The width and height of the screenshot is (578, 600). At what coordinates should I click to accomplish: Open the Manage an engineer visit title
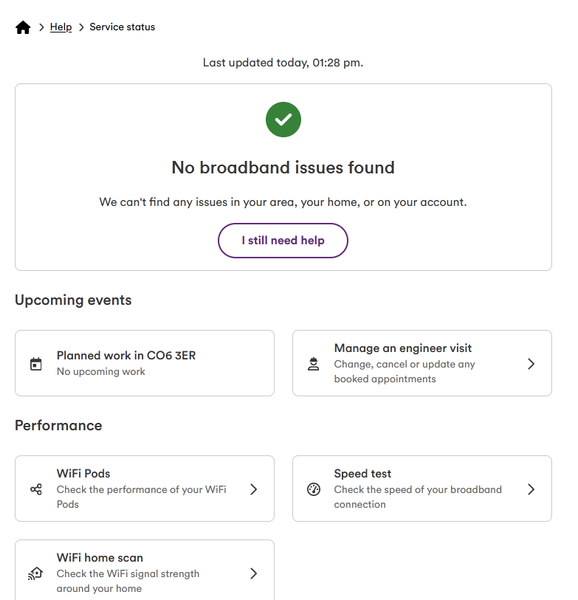(403, 348)
